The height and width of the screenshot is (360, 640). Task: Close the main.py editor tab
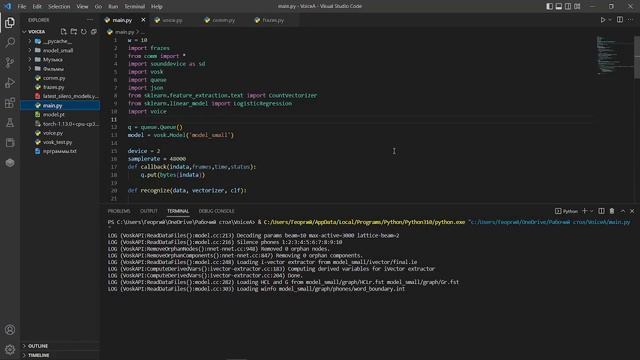(x=143, y=20)
